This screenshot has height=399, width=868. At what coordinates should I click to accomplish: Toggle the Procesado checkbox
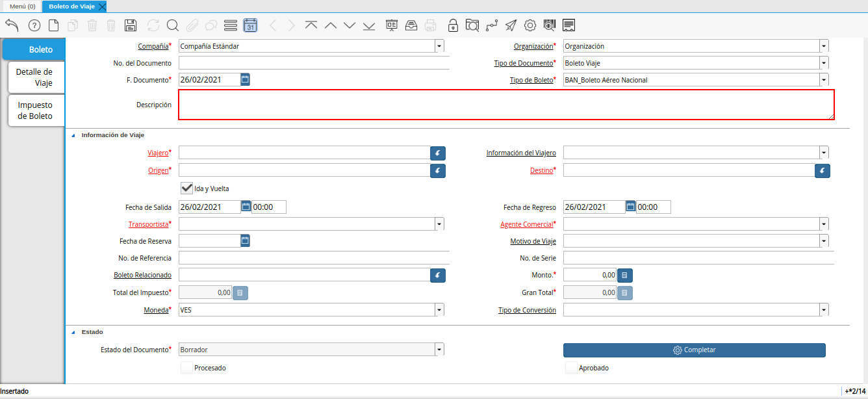[187, 368]
